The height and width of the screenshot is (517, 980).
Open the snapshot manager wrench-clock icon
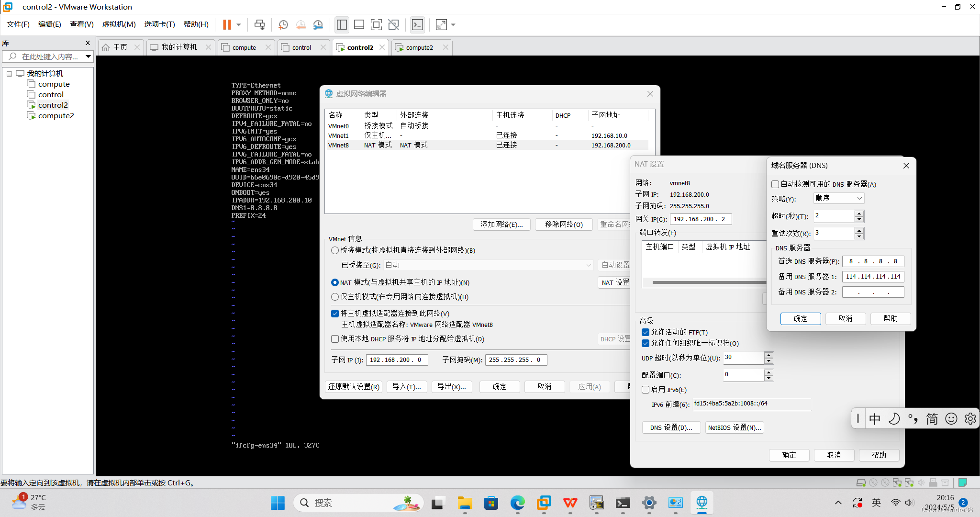pyautogui.click(x=318, y=24)
